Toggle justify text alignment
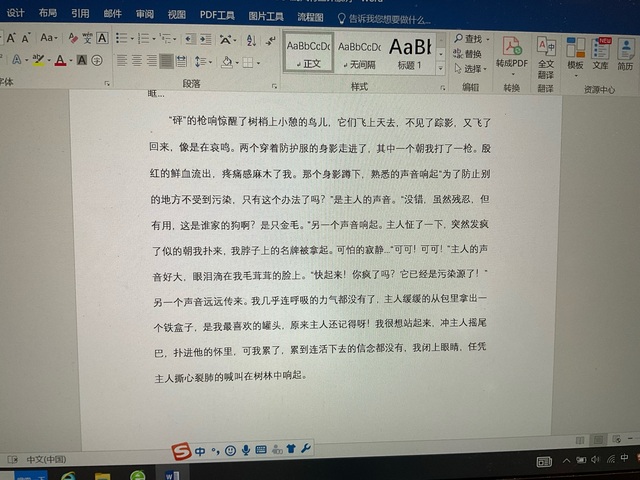 tap(166, 60)
